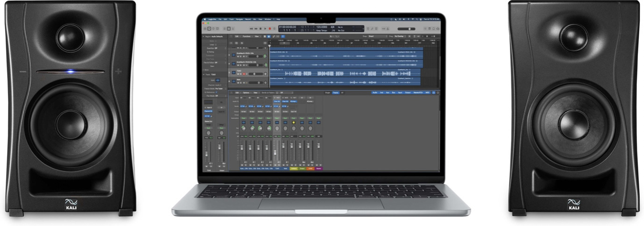The width and height of the screenshot is (644, 226).
Task: Click the yellow-green channel strip label
Action: 293,169
